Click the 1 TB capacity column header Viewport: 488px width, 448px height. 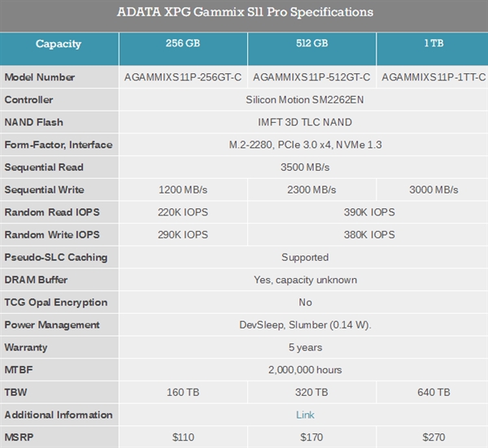point(433,44)
